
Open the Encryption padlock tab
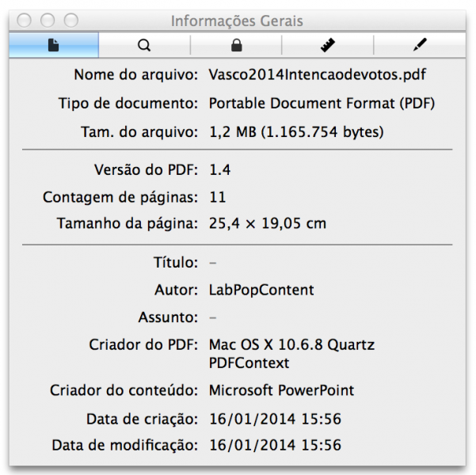[236, 45]
